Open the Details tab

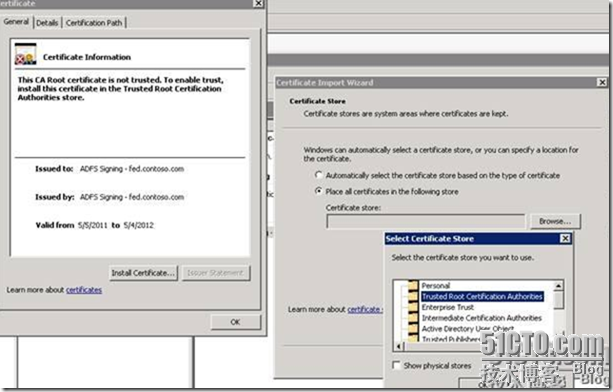[47, 23]
